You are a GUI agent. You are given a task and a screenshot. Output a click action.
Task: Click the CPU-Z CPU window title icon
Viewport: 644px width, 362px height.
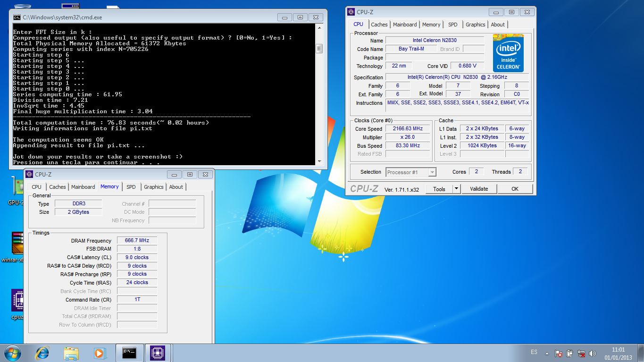351,12
